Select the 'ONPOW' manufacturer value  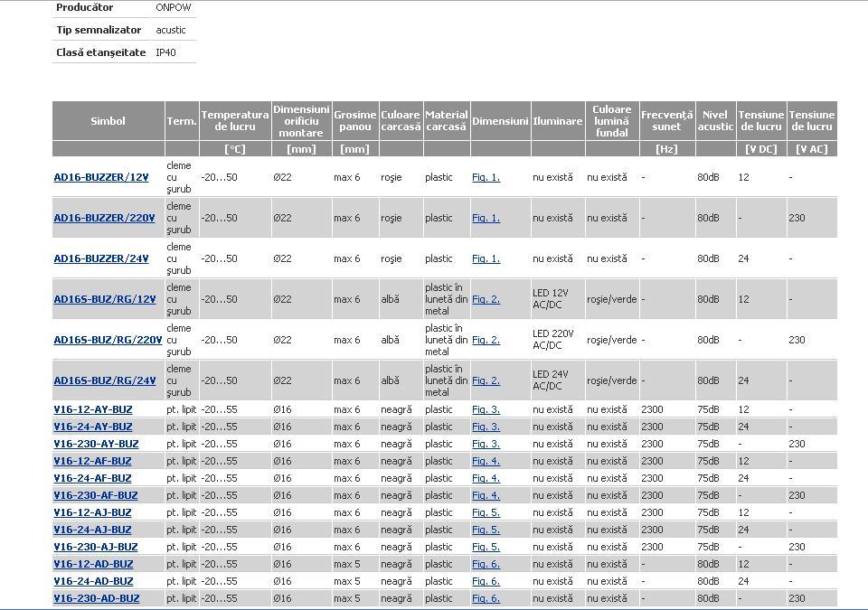(x=174, y=8)
